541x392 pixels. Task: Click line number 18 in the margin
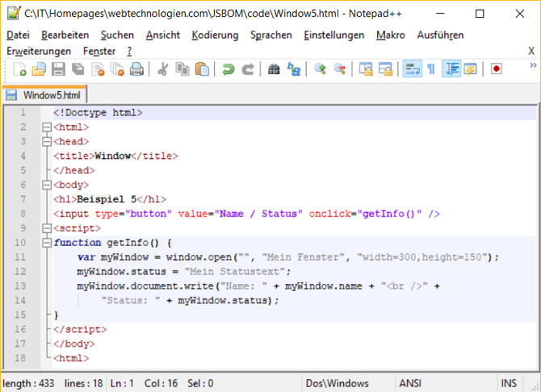click(x=20, y=358)
